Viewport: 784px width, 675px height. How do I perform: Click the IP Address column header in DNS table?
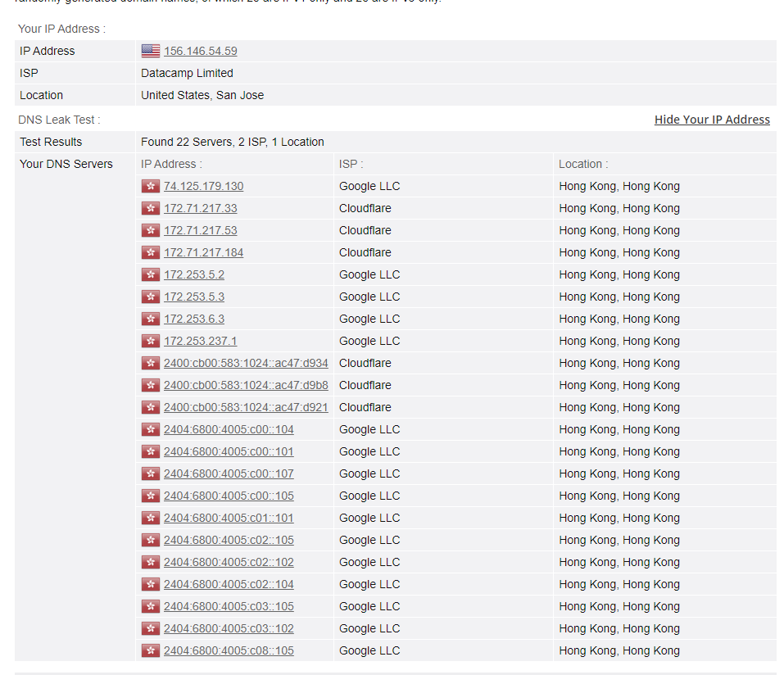[171, 164]
